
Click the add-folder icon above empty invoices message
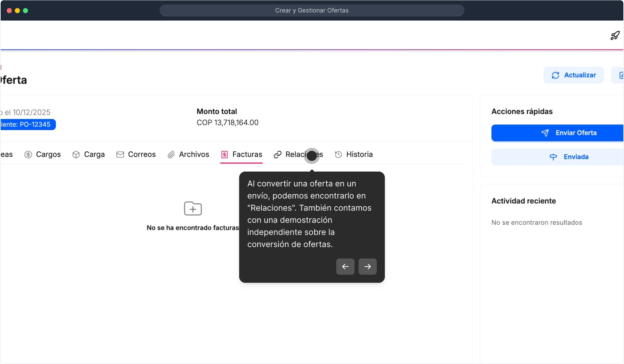(x=193, y=209)
